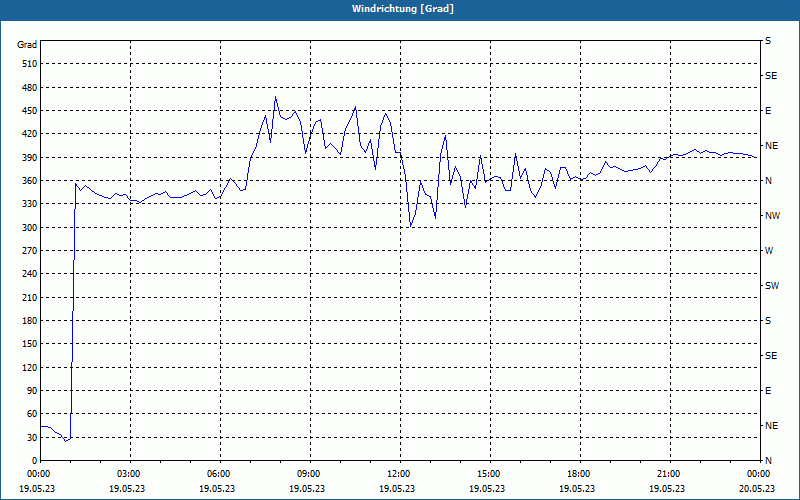This screenshot has height=500, width=800.
Task: Click the W compass label
Action: point(769,251)
